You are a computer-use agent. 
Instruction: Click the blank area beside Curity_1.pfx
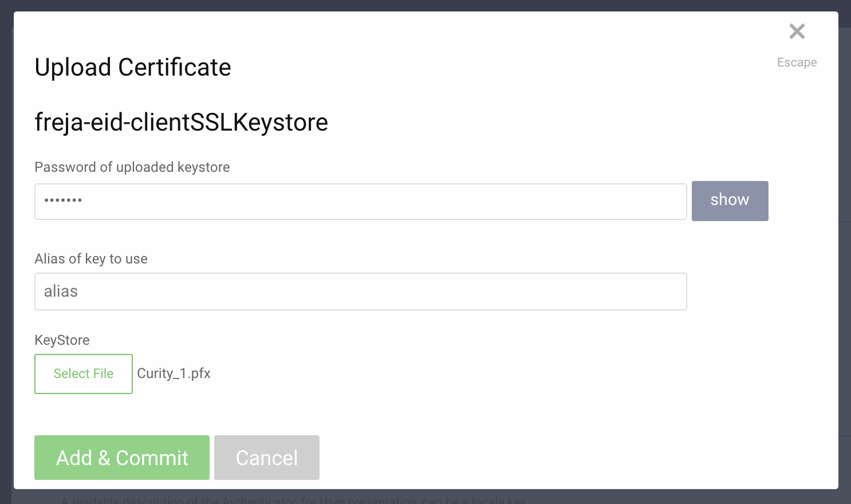pyautogui.click(x=458, y=373)
